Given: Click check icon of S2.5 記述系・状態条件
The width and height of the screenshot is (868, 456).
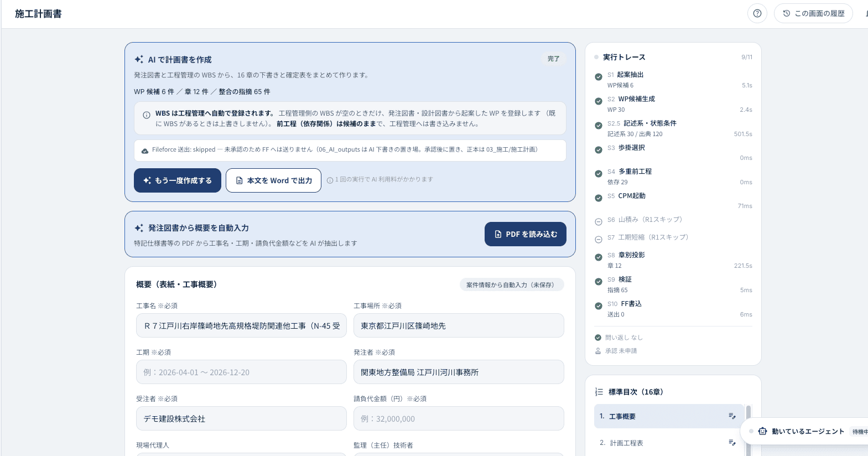Looking at the screenshot, I should pyautogui.click(x=599, y=126).
